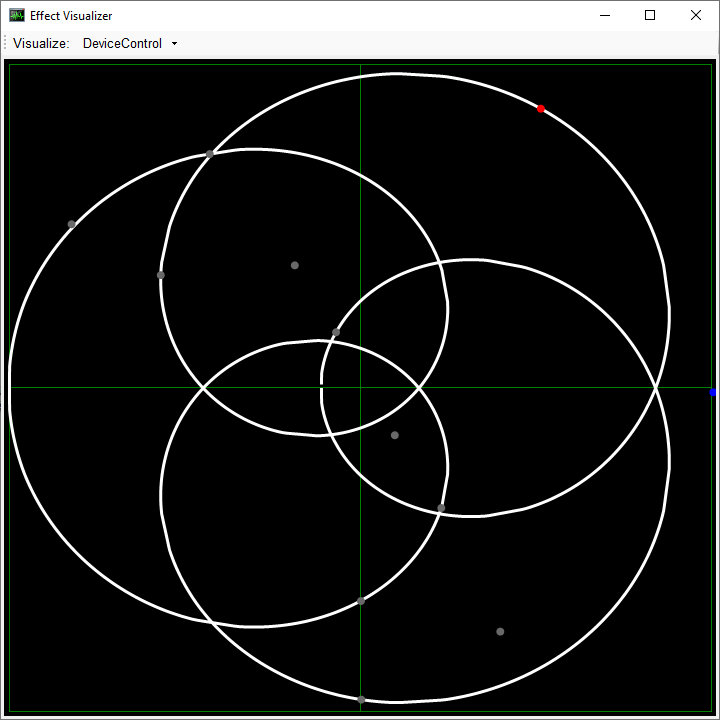This screenshot has width=720, height=720.
Task: Click the isolated gray dot just below center
Action: (x=395, y=435)
